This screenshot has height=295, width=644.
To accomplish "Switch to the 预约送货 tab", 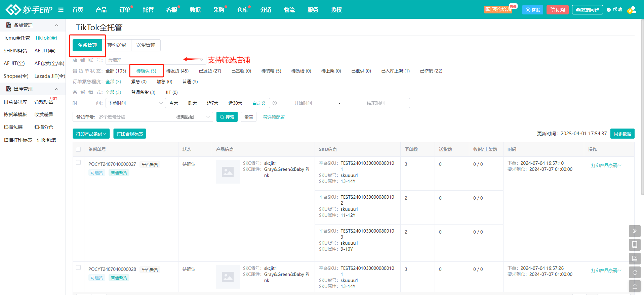I will pyautogui.click(x=117, y=45).
